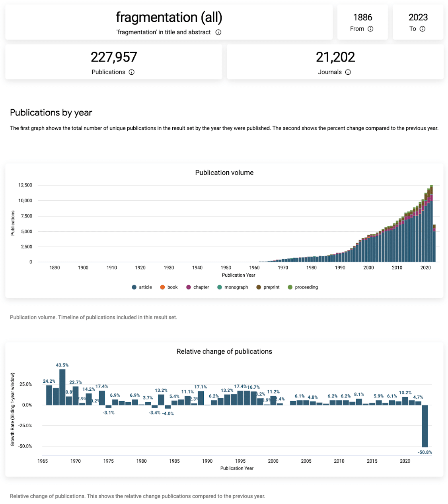Toggle the book series in the legend

162,287
